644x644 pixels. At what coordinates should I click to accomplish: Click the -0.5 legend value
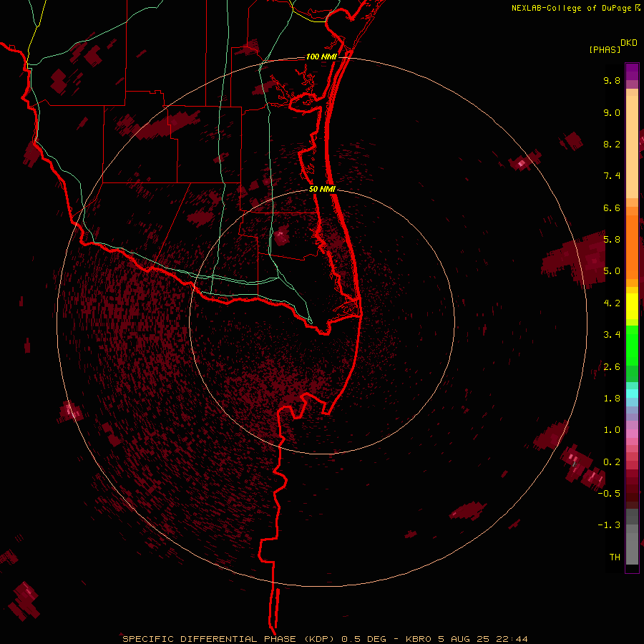(x=609, y=494)
